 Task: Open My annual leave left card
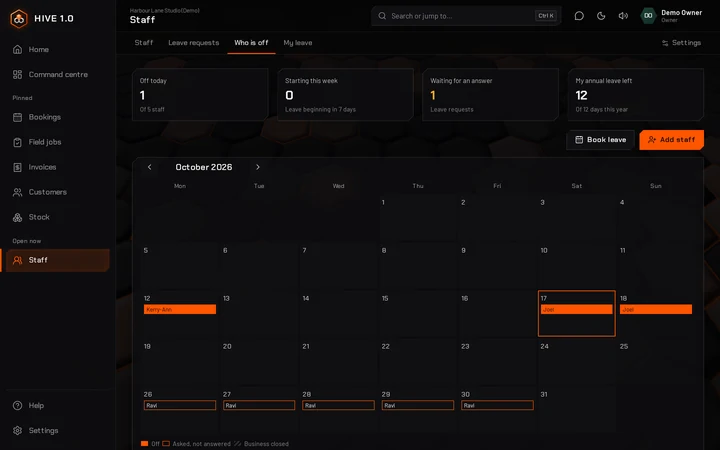click(636, 95)
